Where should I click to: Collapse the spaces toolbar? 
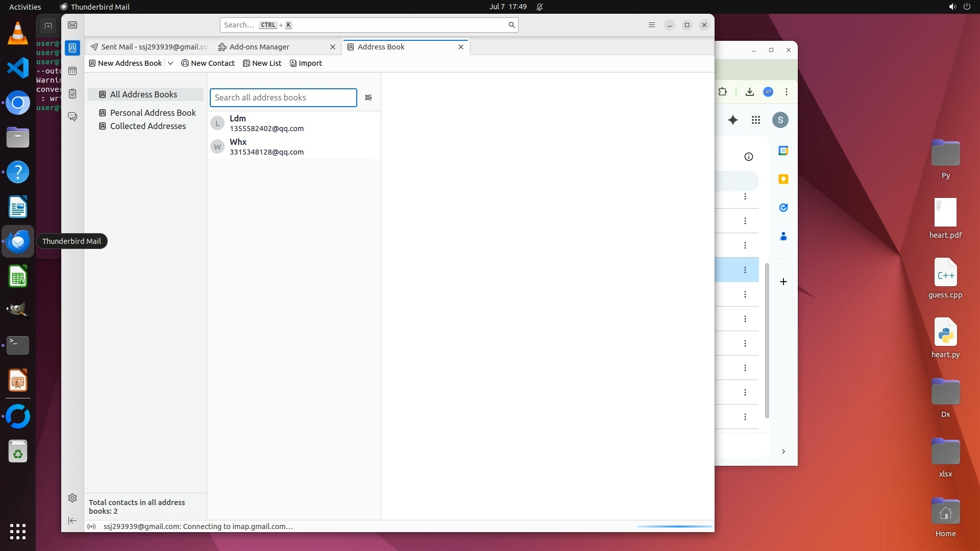coord(72,520)
